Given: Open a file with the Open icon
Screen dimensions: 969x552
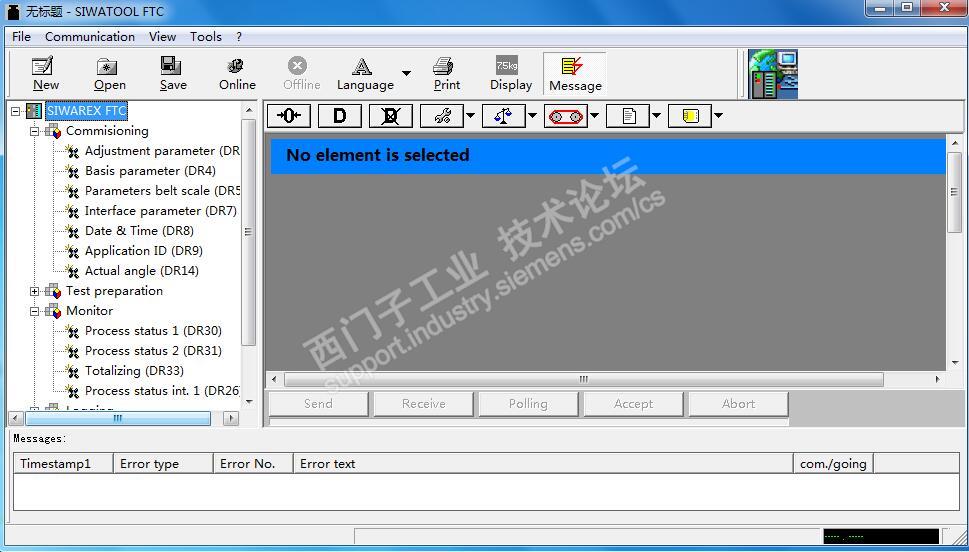Looking at the screenshot, I should 109,74.
